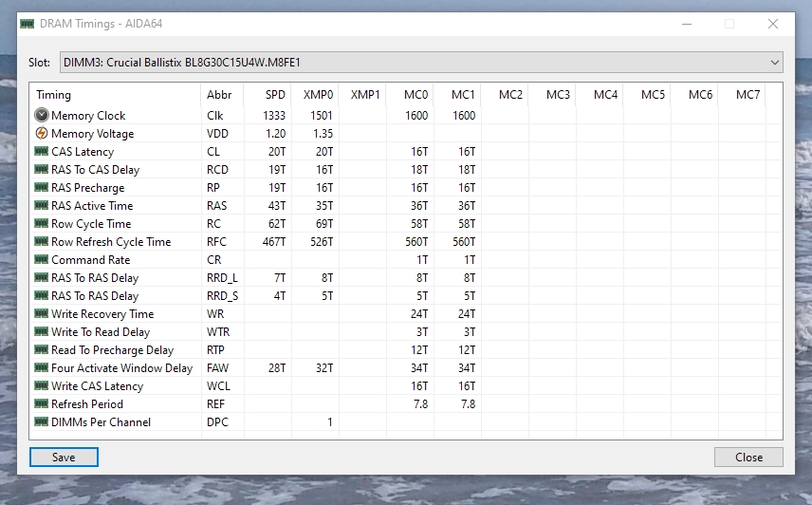Click the Four Activate Window Delay chip icon
The image size is (812, 505).
pos(42,367)
